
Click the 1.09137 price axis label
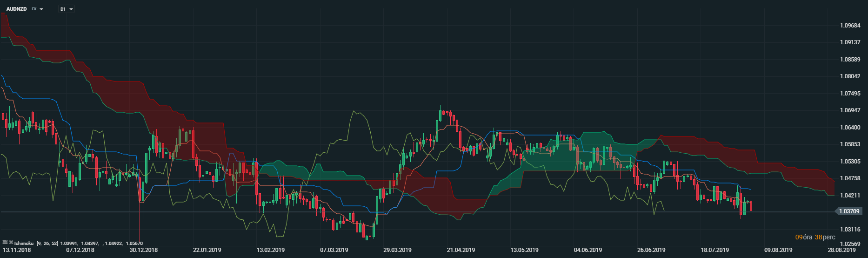click(x=850, y=42)
